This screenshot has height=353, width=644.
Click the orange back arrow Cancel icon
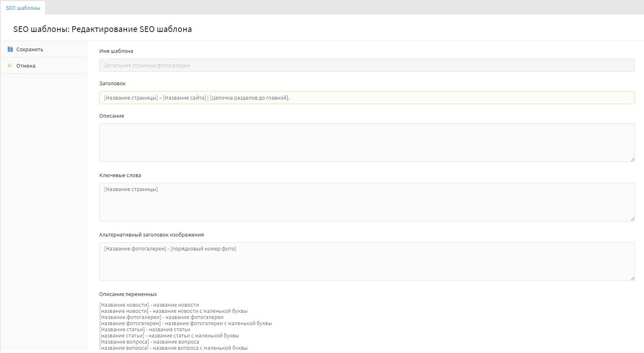(x=10, y=66)
